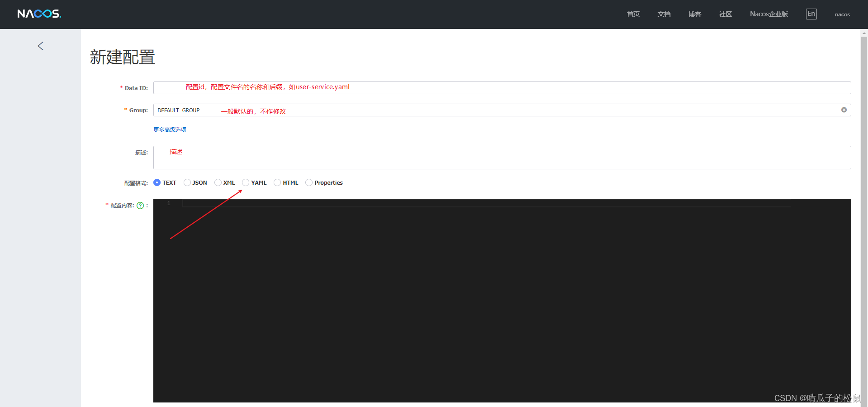Open the 文档 nav item
This screenshot has height=407, width=868.
pos(664,14)
